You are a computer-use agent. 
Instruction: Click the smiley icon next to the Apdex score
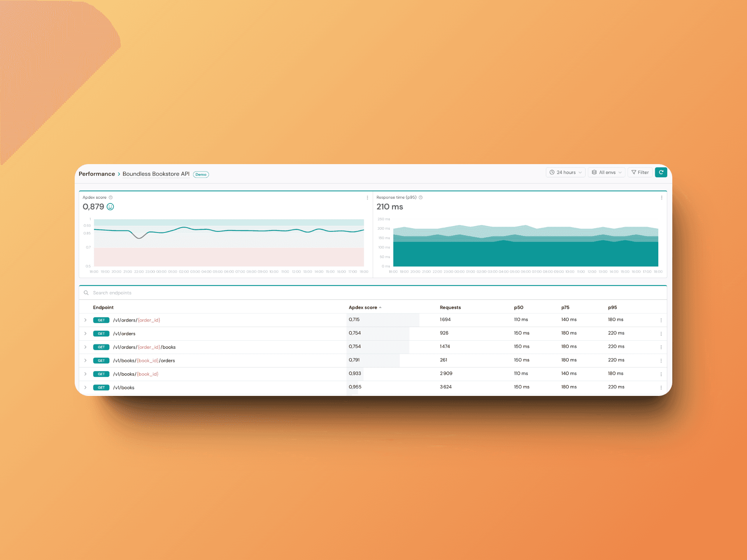(x=110, y=206)
